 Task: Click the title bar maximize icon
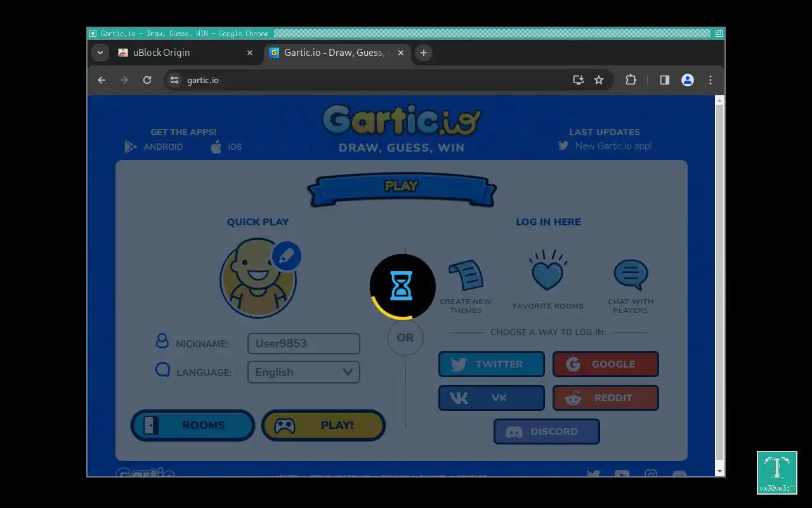point(719,34)
